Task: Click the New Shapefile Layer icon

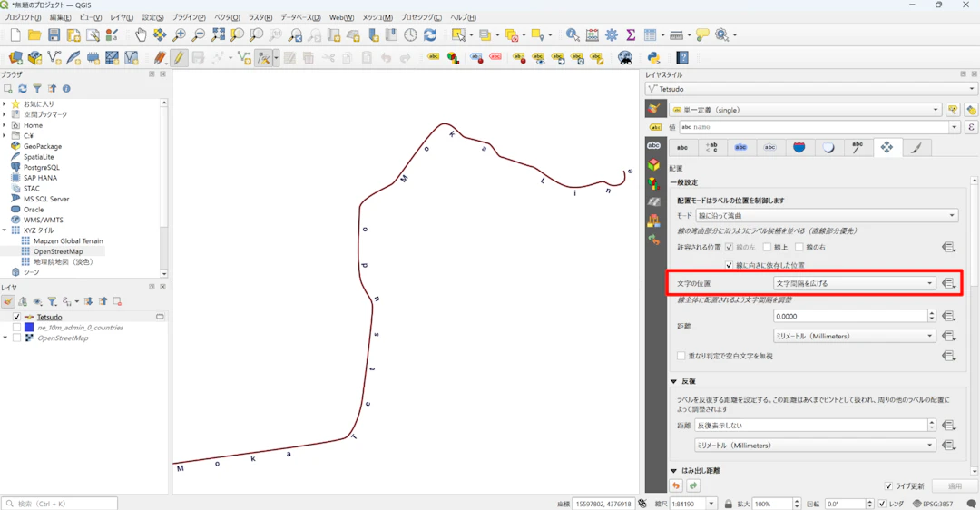Action: [x=54, y=58]
